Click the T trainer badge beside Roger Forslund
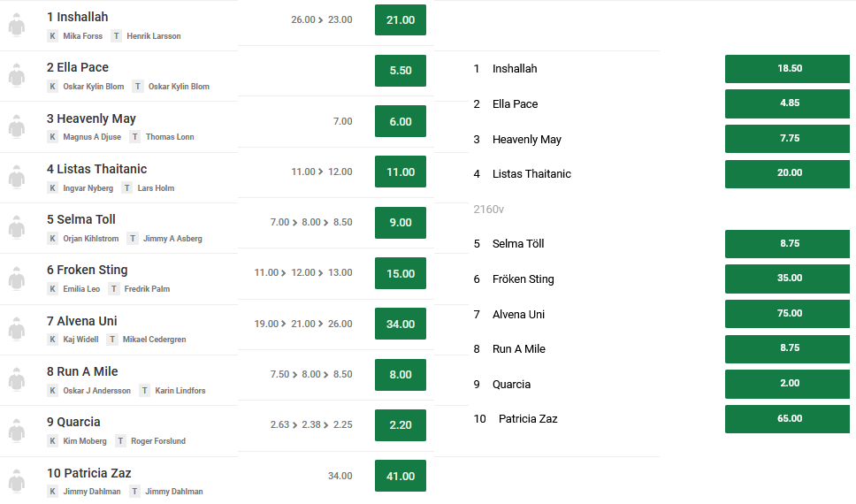This screenshot has width=856, height=504. (x=120, y=440)
